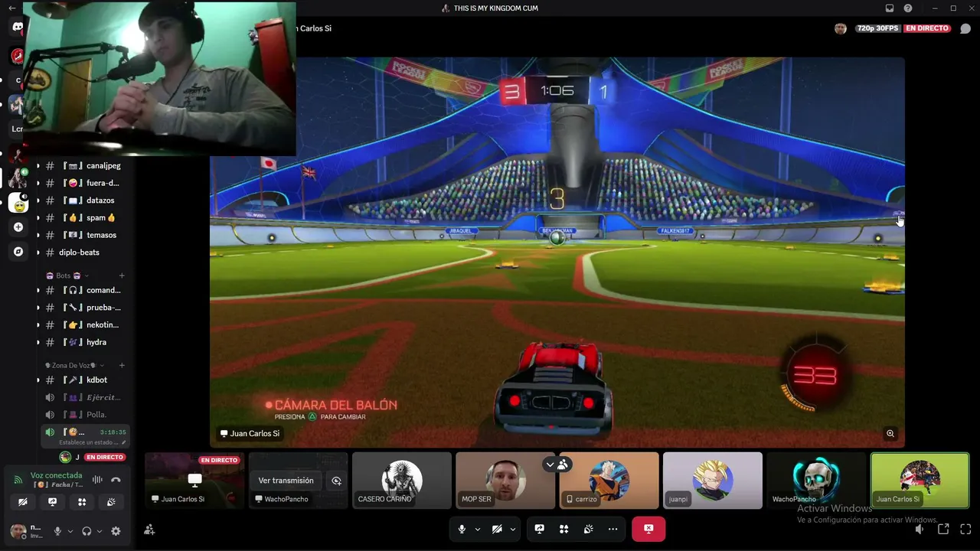Open Voz conectada connection details
Screen dimensions: 980x551
(x=56, y=475)
